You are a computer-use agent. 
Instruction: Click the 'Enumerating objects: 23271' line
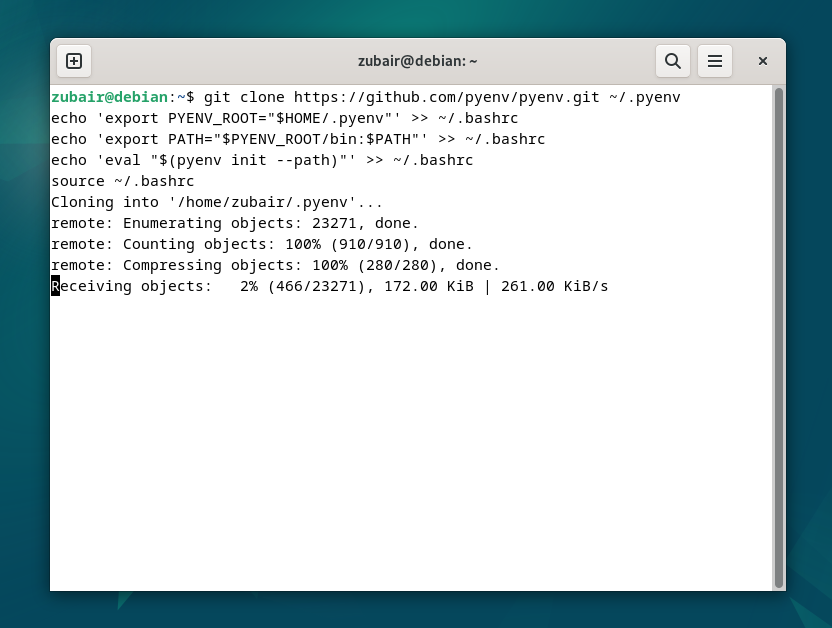[235, 223]
